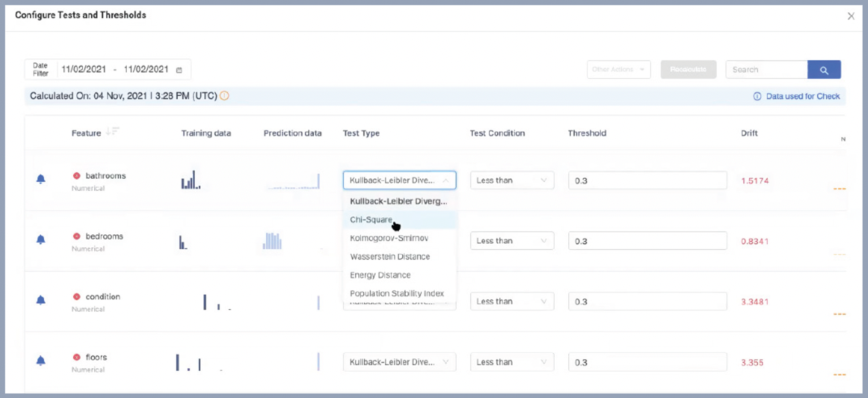Select Chi-Square test type option

[400, 220]
